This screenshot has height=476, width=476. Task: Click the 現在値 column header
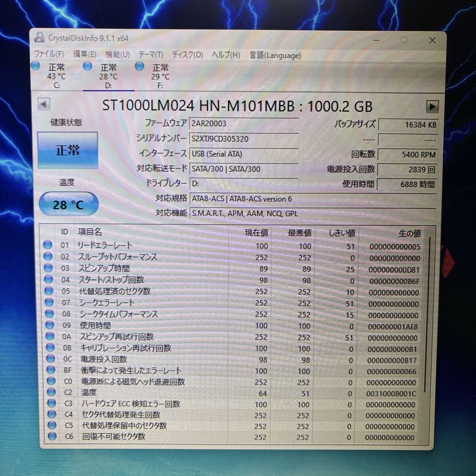(256, 233)
